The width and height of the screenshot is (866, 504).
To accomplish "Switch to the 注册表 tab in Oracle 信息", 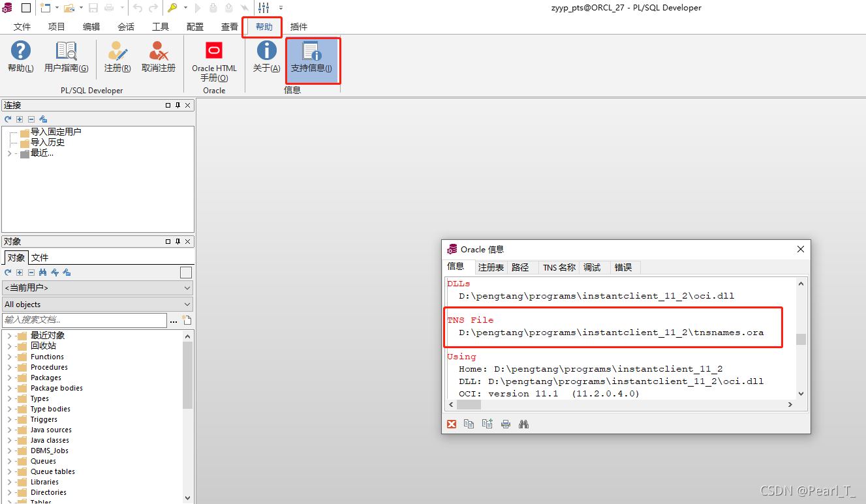I will pyautogui.click(x=491, y=267).
